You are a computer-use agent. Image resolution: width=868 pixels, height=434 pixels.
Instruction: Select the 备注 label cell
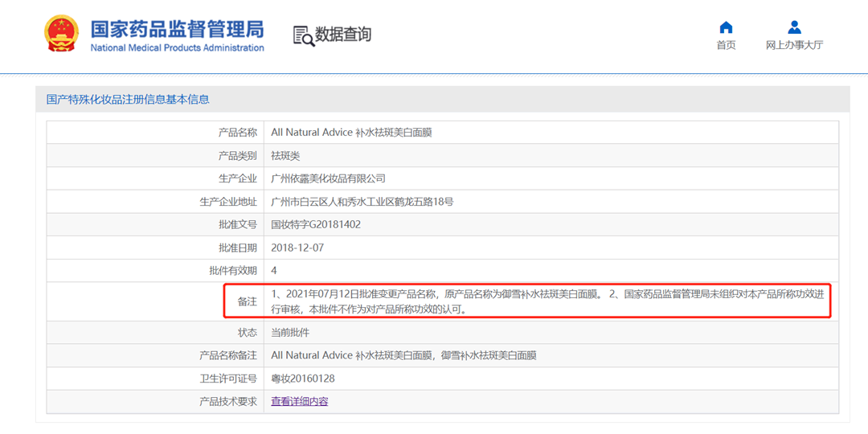click(x=155, y=301)
